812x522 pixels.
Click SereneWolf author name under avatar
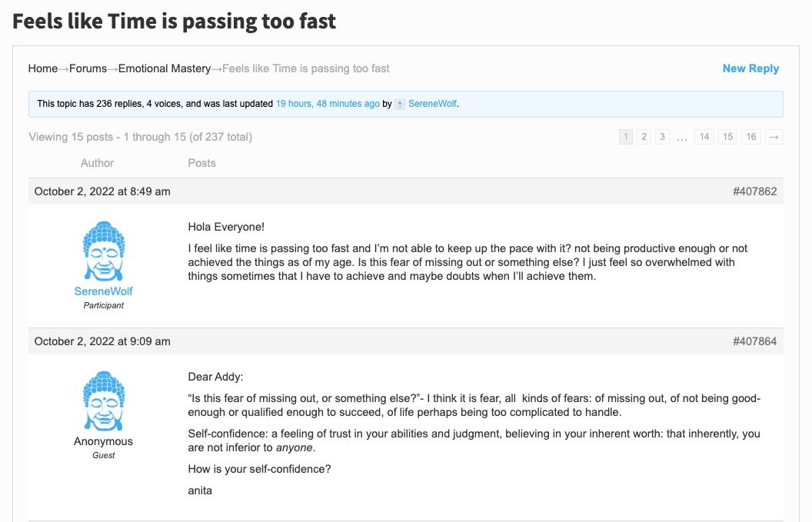(103, 291)
